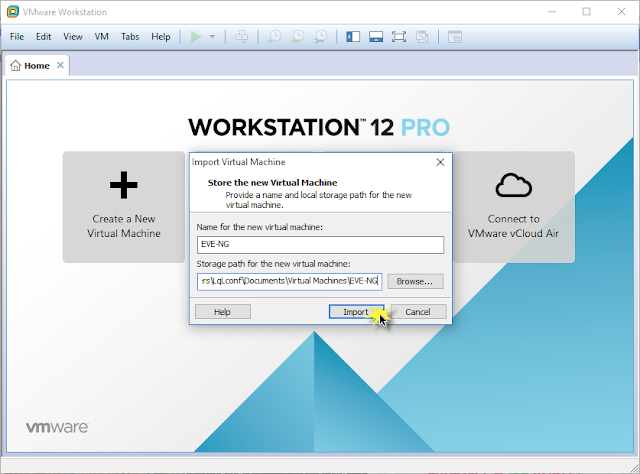The width and height of the screenshot is (640, 474).
Task: Open the File menu
Action: click(17, 37)
